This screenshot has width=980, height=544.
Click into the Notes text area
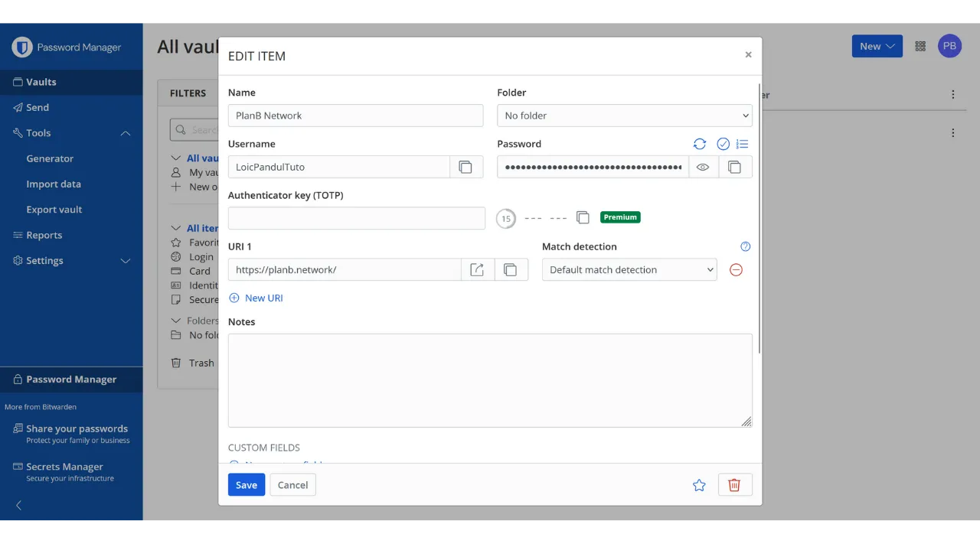pyautogui.click(x=489, y=379)
